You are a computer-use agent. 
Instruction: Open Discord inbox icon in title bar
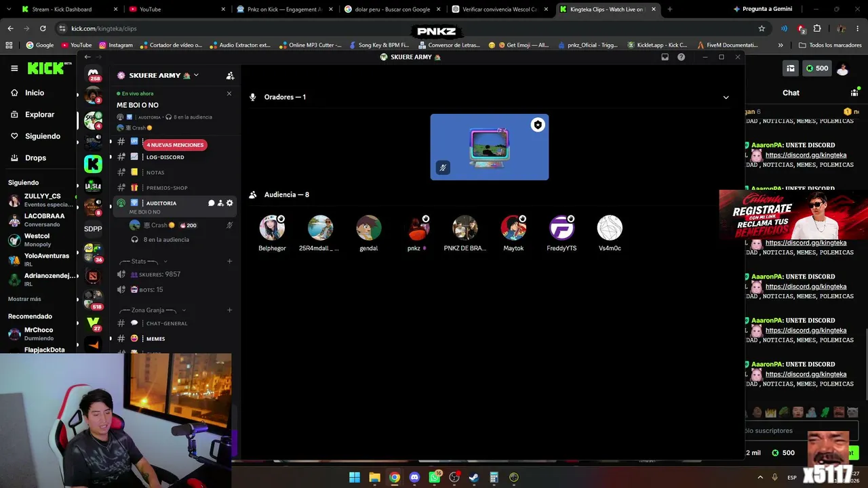665,57
